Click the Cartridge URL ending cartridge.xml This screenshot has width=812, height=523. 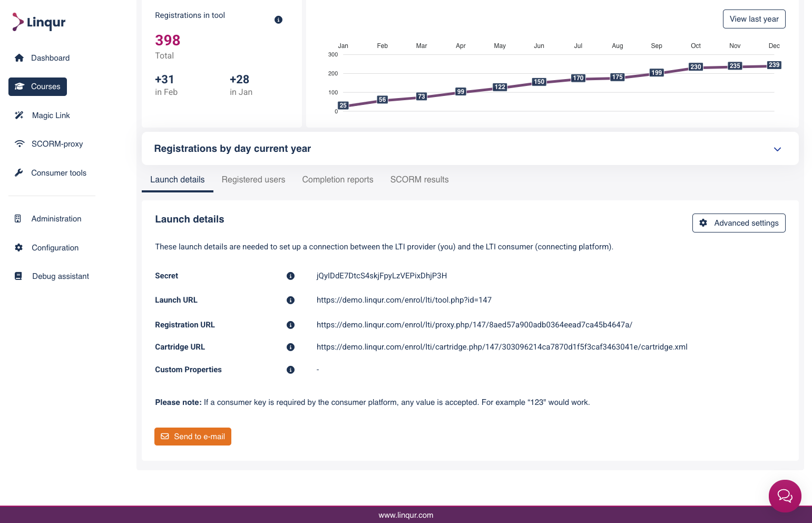tap(502, 347)
